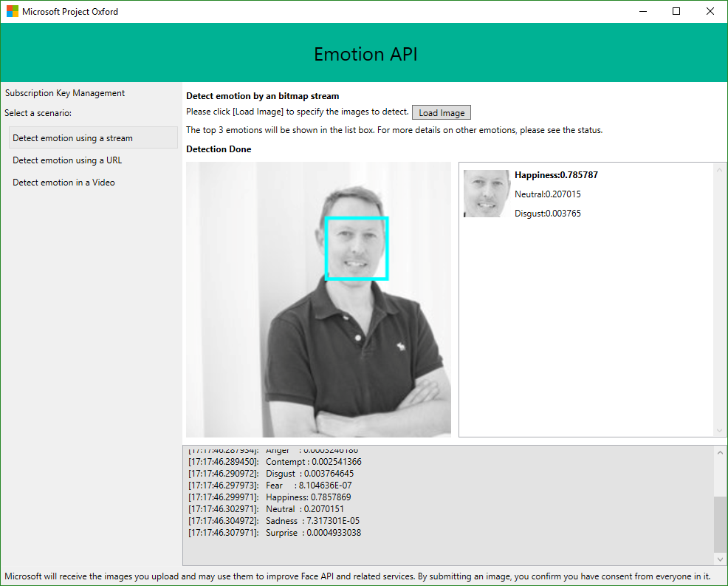Image resolution: width=728 pixels, height=586 pixels.
Task: Select the Neutral:0.207015 result line
Action: [x=547, y=194]
